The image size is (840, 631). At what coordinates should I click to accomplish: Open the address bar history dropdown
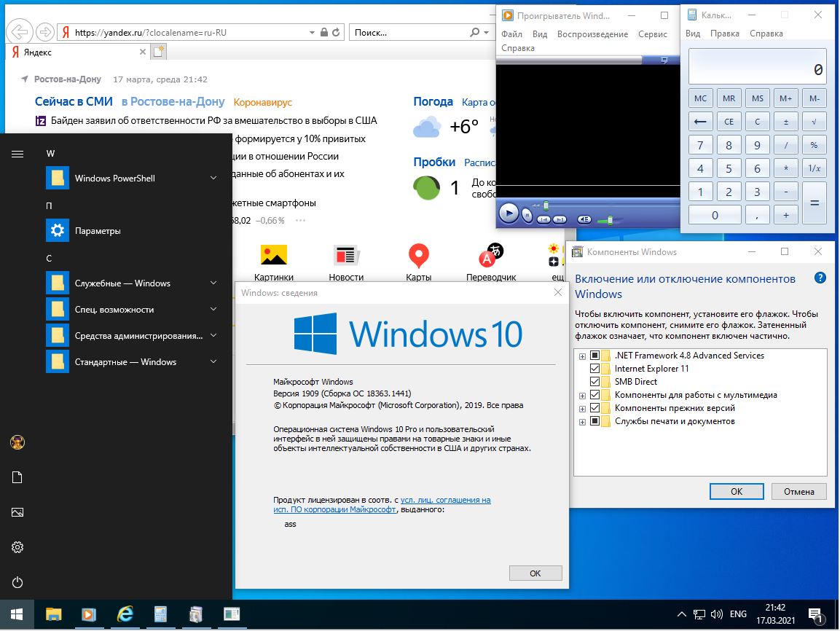coord(312,33)
